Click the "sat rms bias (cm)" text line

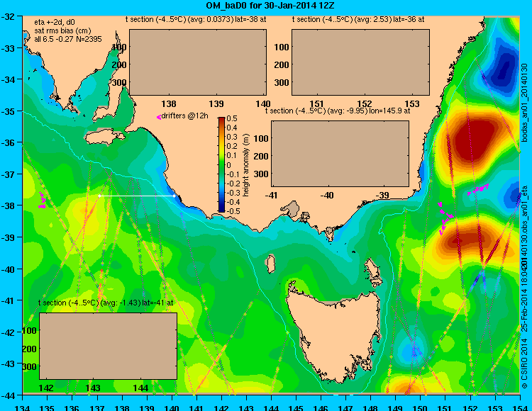[x=62, y=31]
